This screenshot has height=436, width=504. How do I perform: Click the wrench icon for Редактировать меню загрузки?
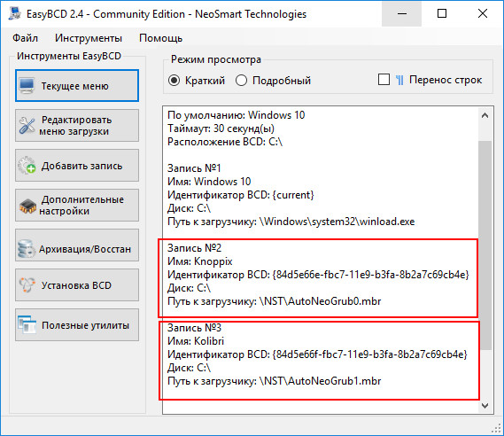coord(27,126)
